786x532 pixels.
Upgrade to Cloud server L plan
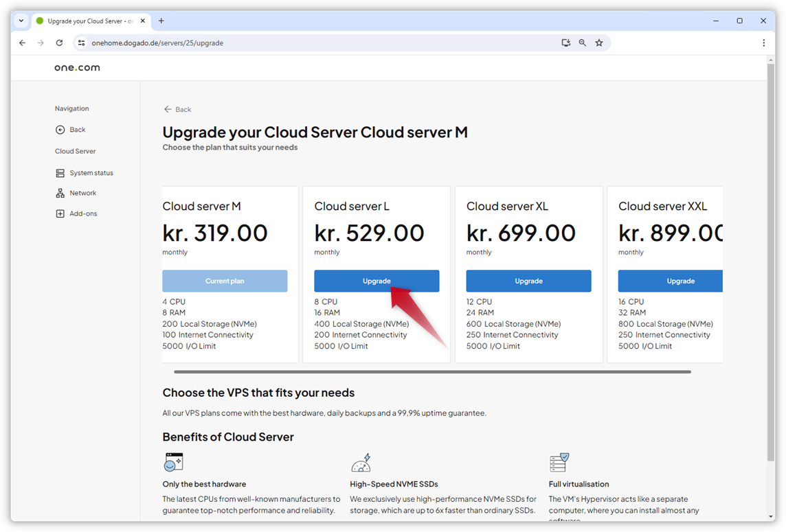tap(377, 281)
